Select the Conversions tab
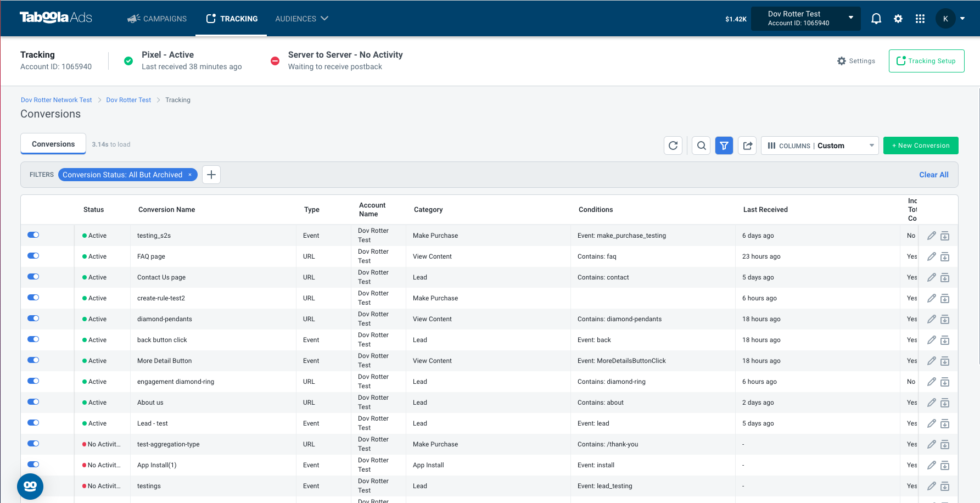Screen dimensions: 980x503 tap(53, 144)
